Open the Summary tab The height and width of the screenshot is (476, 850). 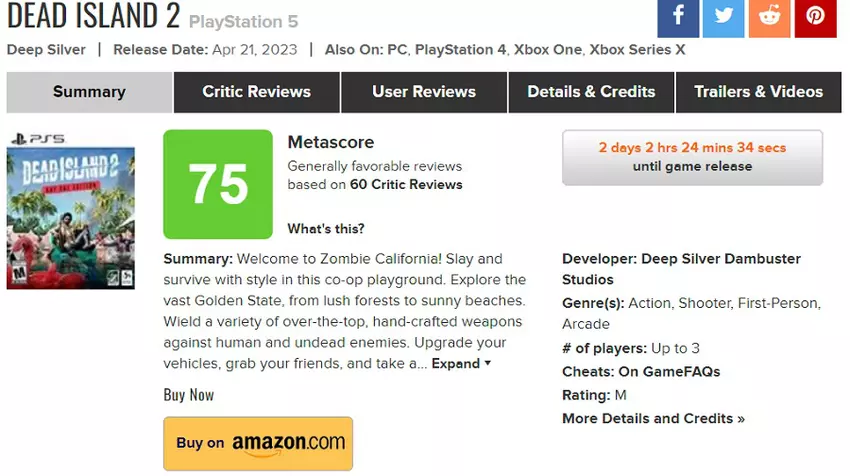click(x=89, y=92)
